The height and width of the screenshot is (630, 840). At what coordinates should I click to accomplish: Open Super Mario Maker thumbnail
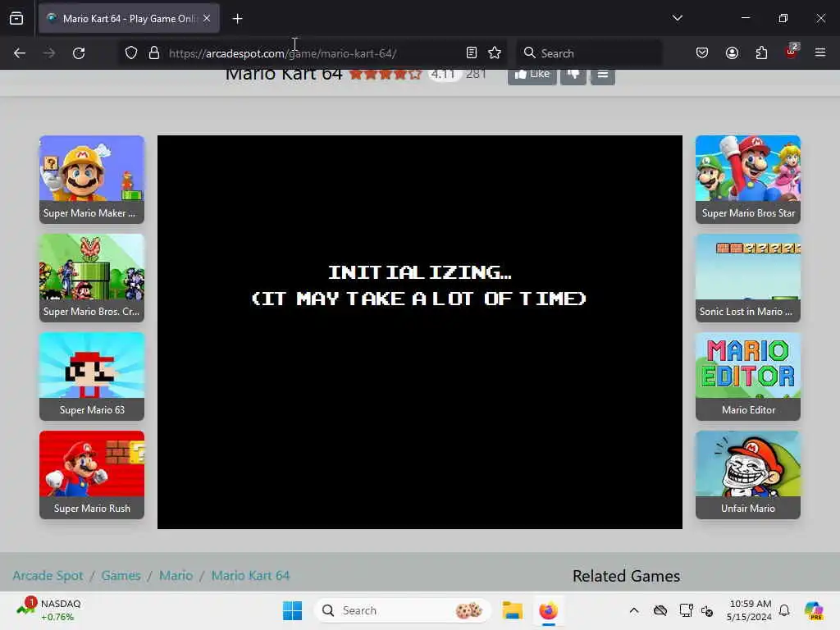click(92, 180)
